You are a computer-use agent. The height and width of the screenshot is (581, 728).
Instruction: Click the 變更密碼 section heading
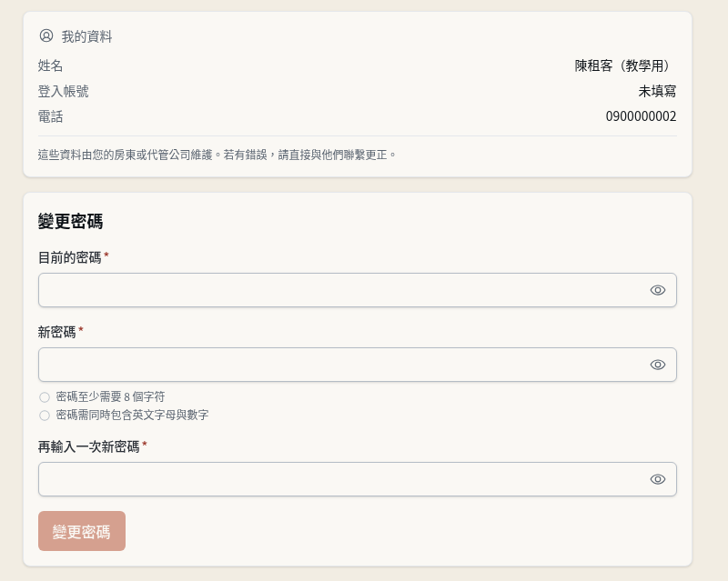pos(71,221)
